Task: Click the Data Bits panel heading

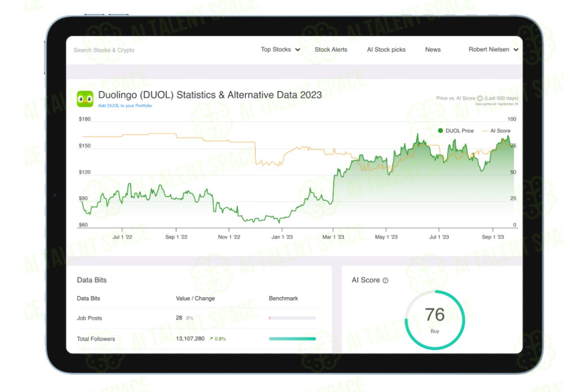Action: pyautogui.click(x=92, y=280)
